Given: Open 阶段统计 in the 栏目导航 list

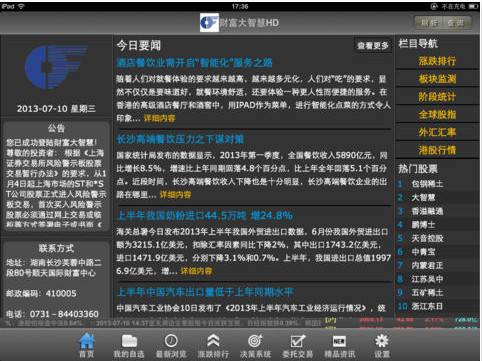Looking at the screenshot, I should coord(437,97).
